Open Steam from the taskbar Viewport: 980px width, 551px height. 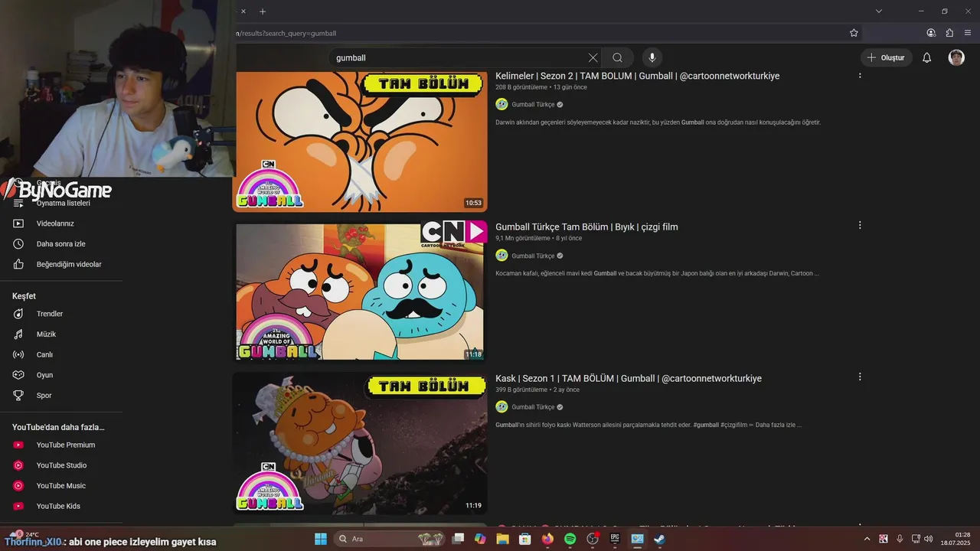coord(659,539)
